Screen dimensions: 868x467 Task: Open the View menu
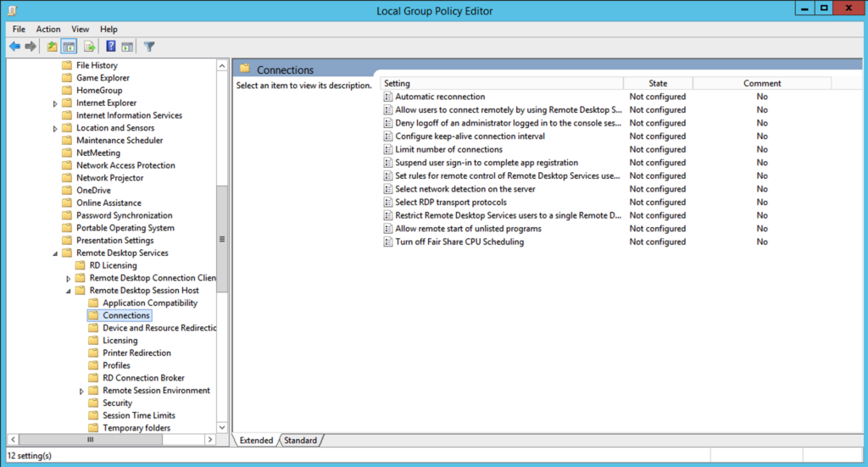pos(79,29)
